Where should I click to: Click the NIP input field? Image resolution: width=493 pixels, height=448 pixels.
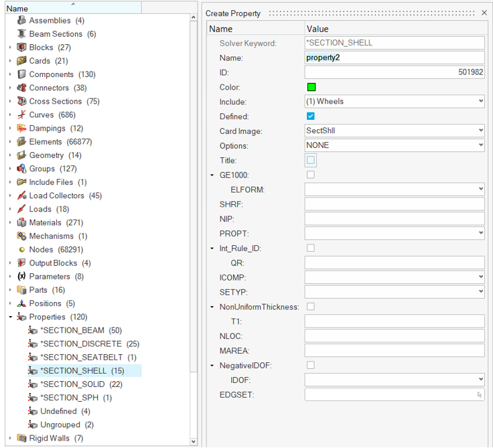coord(395,219)
